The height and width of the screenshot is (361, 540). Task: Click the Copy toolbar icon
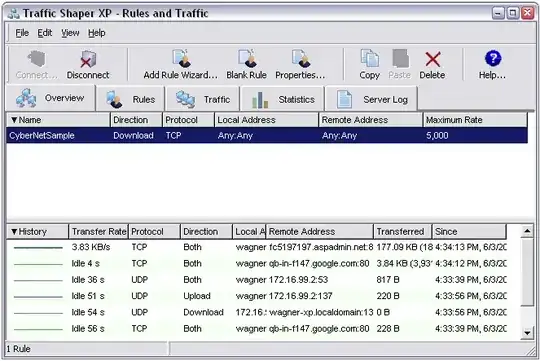pos(370,64)
